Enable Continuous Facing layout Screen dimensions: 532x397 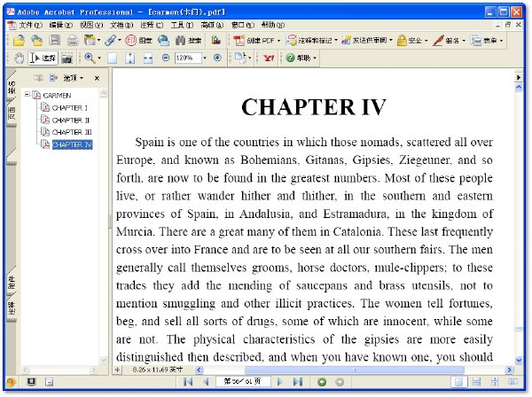[495, 382]
